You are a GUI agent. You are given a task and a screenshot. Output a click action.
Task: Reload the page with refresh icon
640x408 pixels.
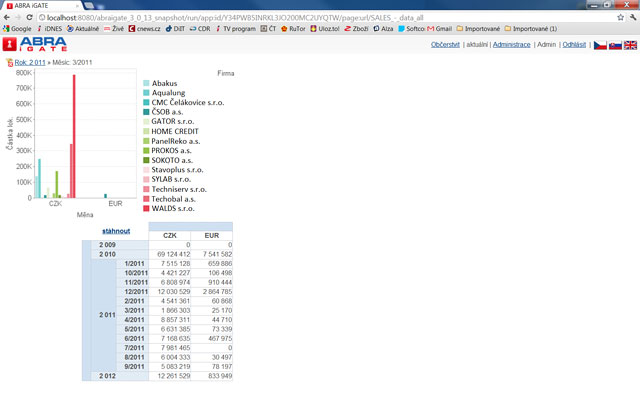[29, 18]
